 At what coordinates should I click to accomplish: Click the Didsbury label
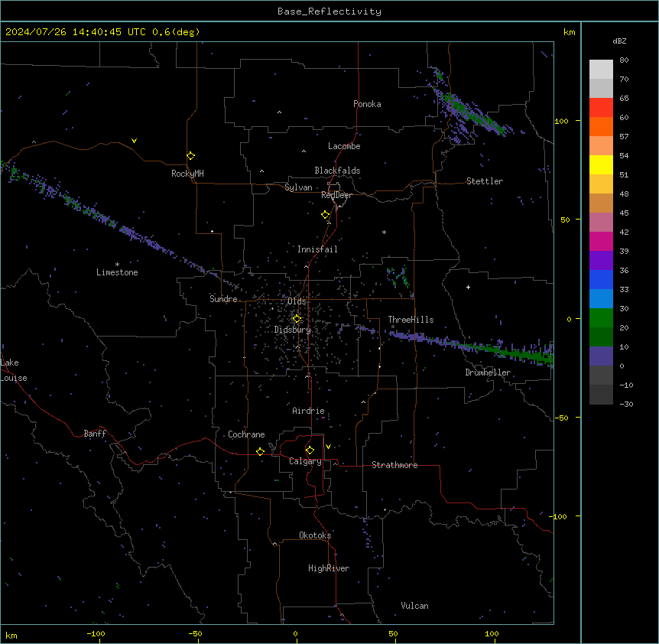(x=293, y=330)
